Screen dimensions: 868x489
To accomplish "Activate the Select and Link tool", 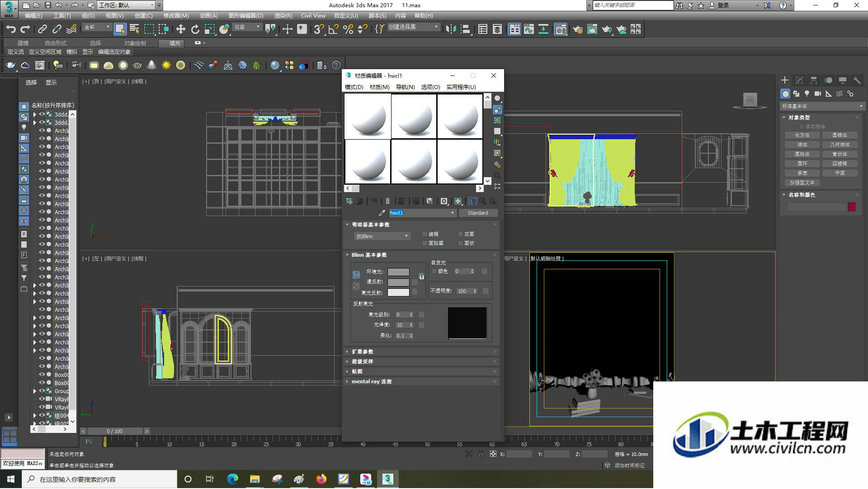I will pyautogui.click(x=42, y=29).
